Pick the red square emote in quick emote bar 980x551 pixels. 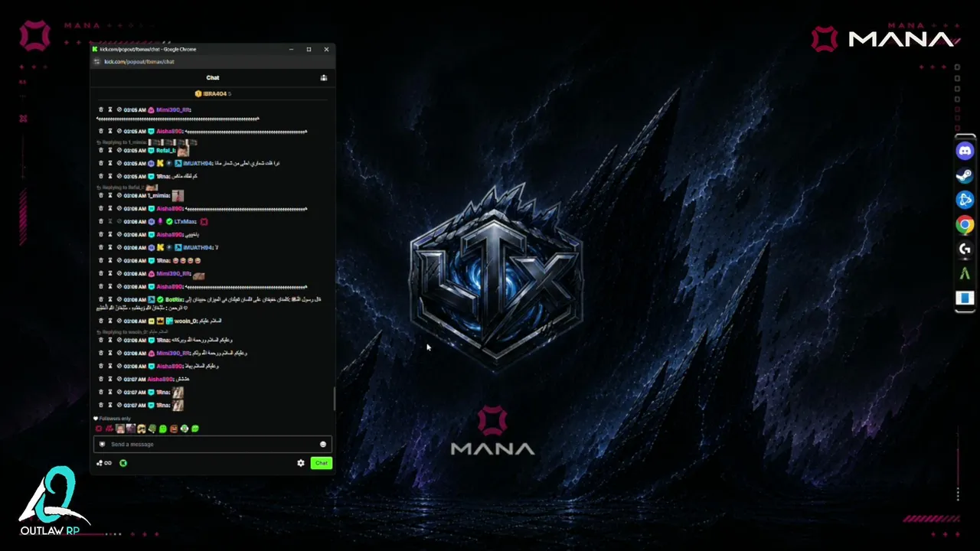pos(99,429)
